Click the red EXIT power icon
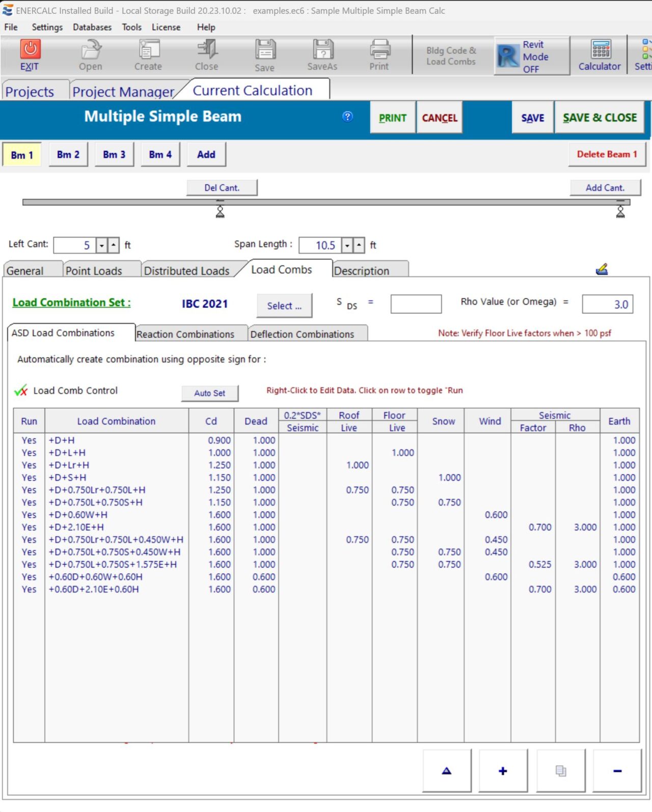This screenshot has width=652, height=812. [x=30, y=50]
